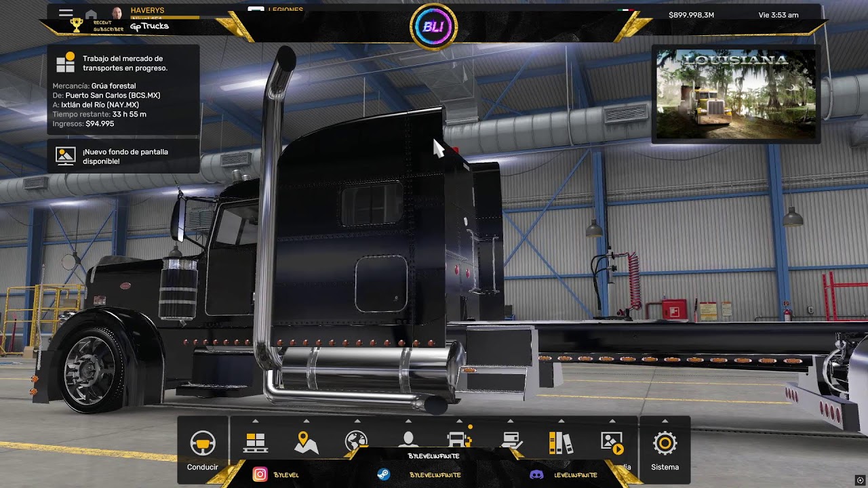
Task: Open the job market pallet icon
Action: click(x=256, y=443)
